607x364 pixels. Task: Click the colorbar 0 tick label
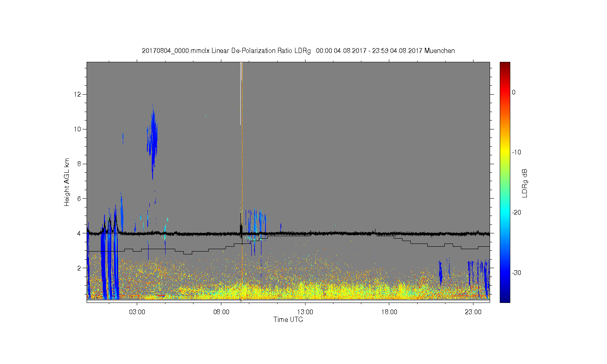[514, 92]
